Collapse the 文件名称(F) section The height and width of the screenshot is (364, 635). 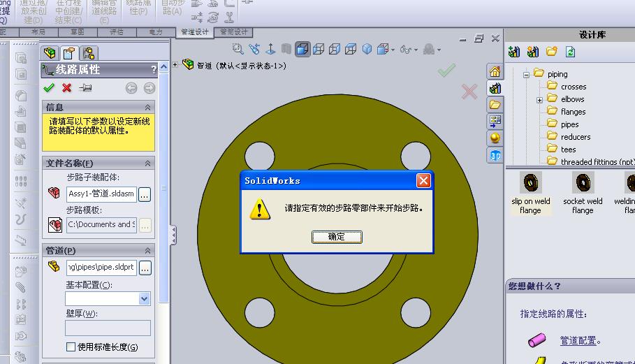(147, 163)
